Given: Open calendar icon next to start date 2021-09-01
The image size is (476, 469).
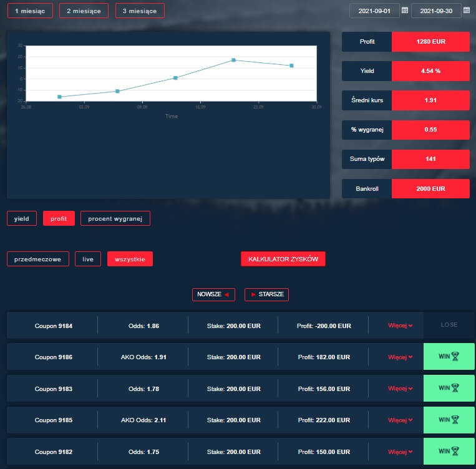Looking at the screenshot, I should pos(405,11).
